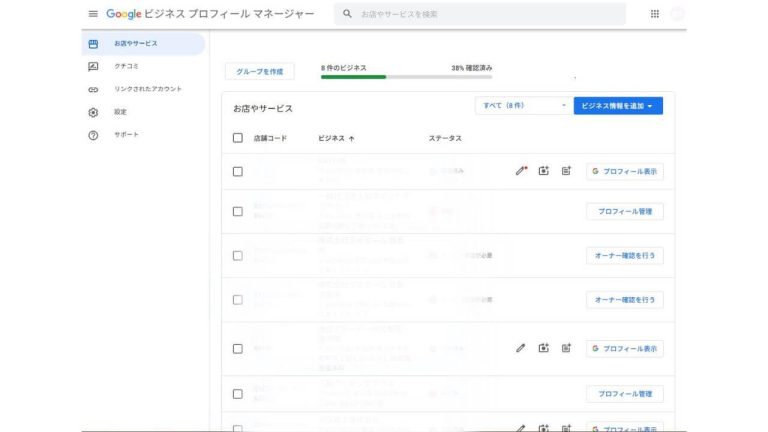The height and width of the screenshot is (432, 768).
Task: Click create post icon in fifth row
Action: (x=566, y=348)
